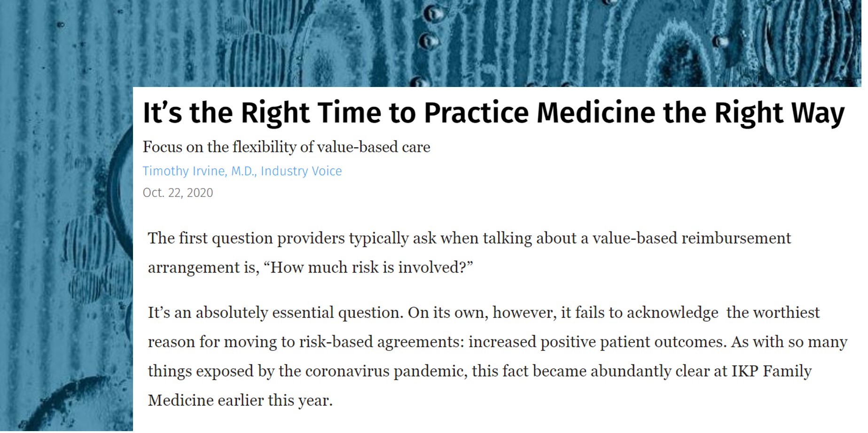Click the words "the worthiest" in the second paragraph
The image size is (868, 433).
pos(773,313)
